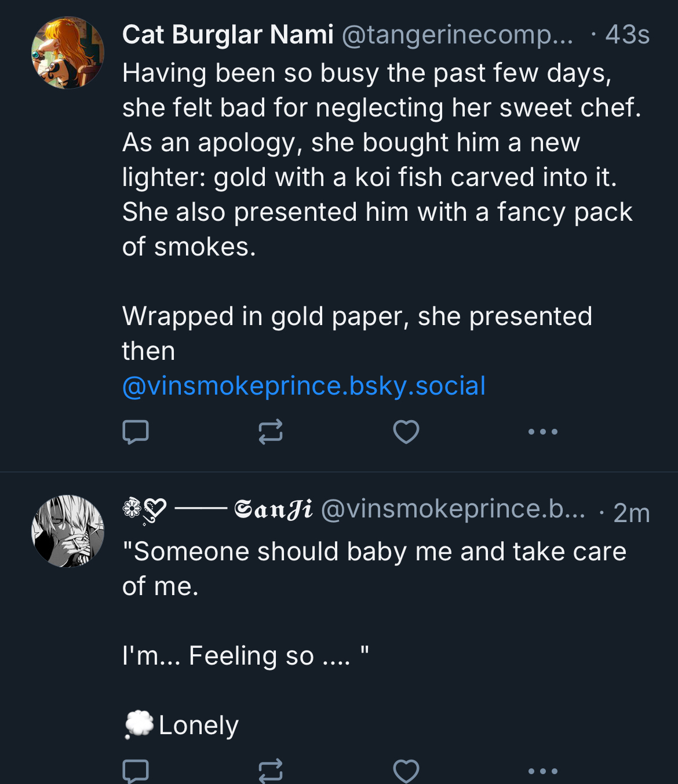Repost Cat Burglar Nami's post

(270, 432)
